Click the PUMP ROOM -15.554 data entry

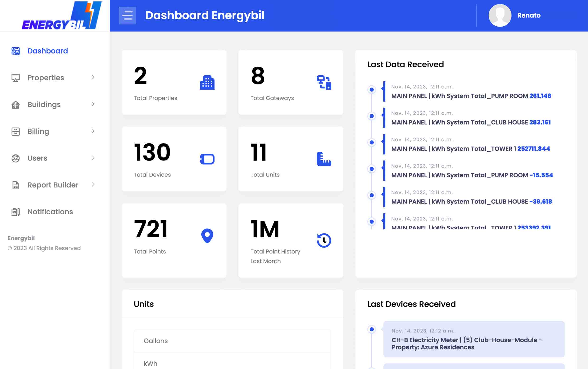472,175
